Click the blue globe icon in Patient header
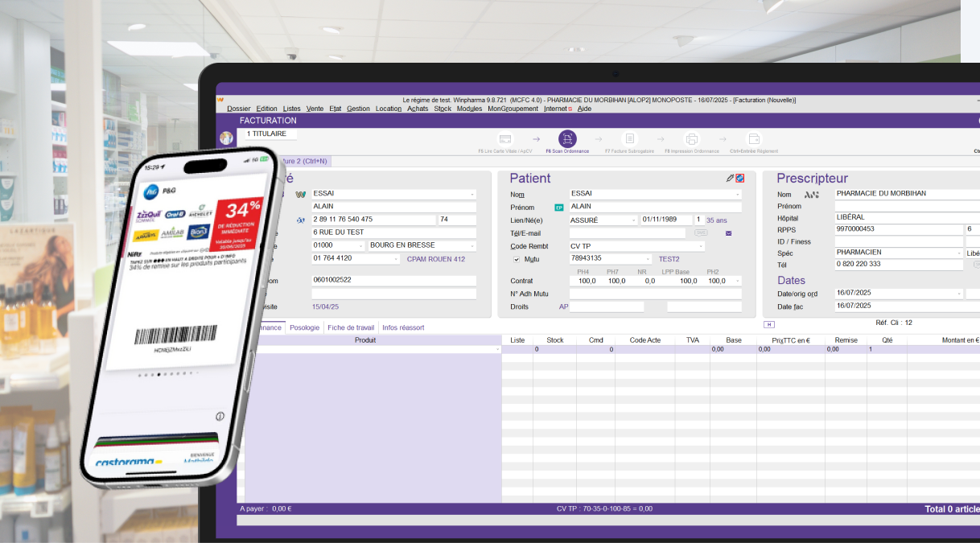Viewport: 980px width, 543px height. pyautogui.click(x=740, y=179)
